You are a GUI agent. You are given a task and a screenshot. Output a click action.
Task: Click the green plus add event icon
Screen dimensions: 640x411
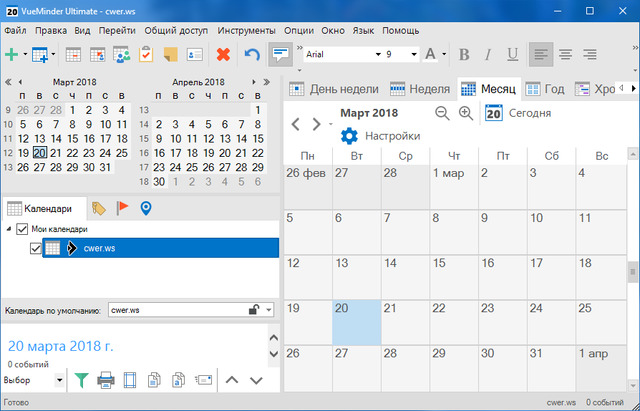coord(12,54)
